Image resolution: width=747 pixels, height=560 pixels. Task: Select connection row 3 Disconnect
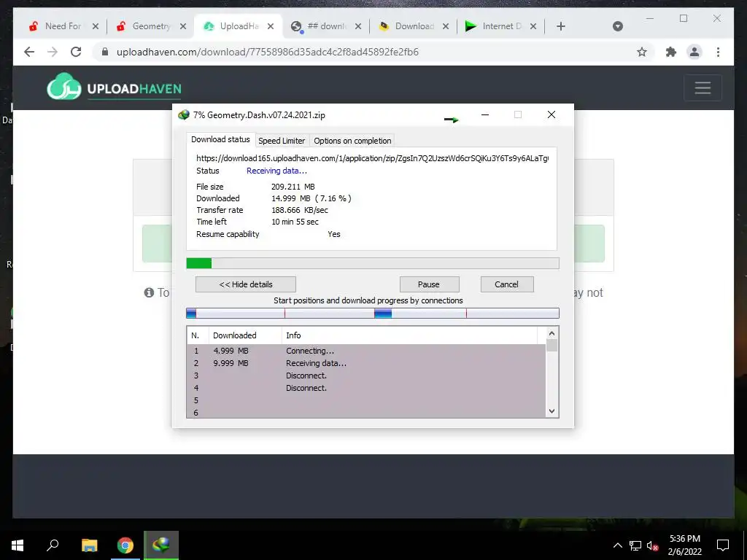[x=366, y=376]
